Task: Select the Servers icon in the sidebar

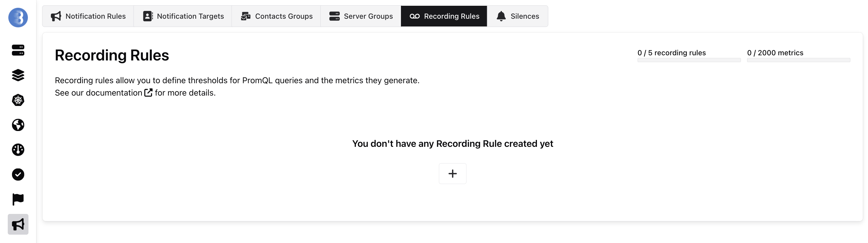Action: click(18, 51)
